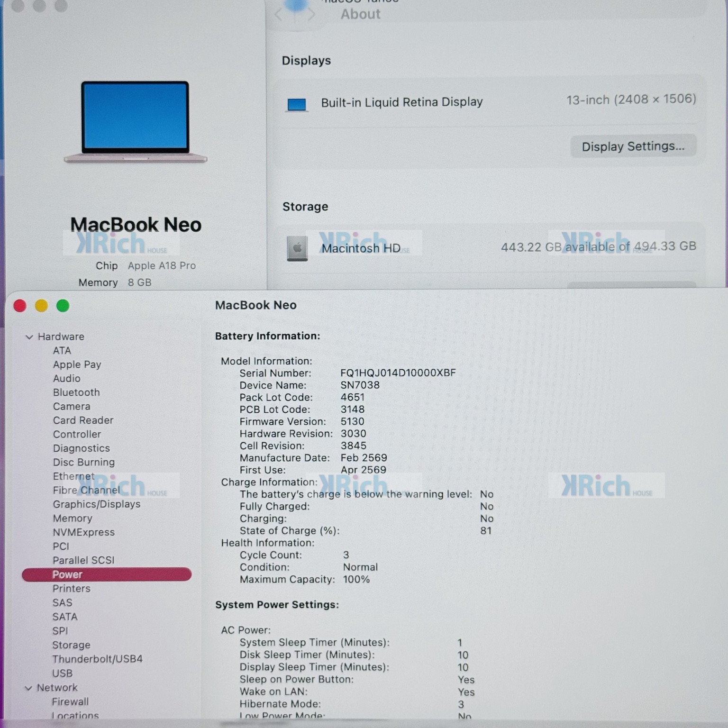Click Chip value Apple A18 Pro
Image resolution: width=728 pixels, height=728 pixels.
tap(162, 265)
